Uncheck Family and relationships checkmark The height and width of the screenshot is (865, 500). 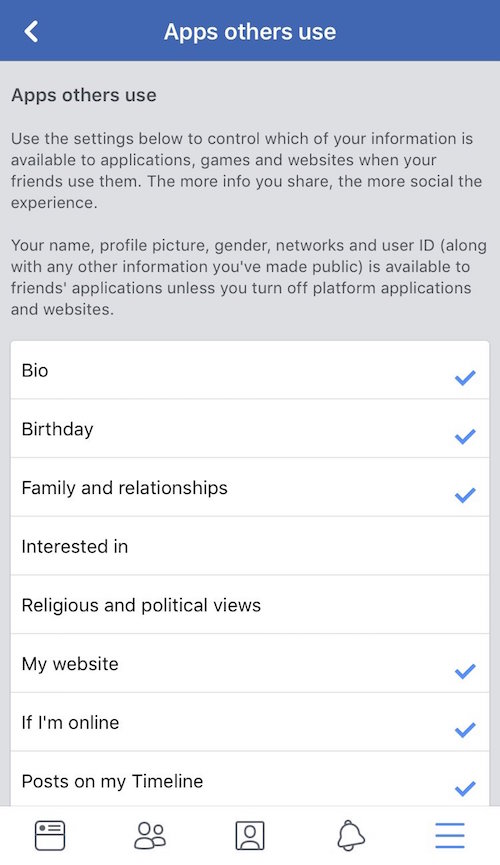pyautogui.click(x=465, y=495)
